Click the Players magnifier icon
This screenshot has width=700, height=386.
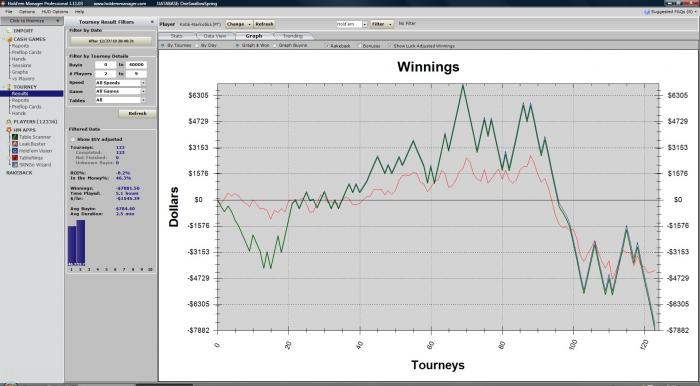pyautogui.click(x=9, y=122)
